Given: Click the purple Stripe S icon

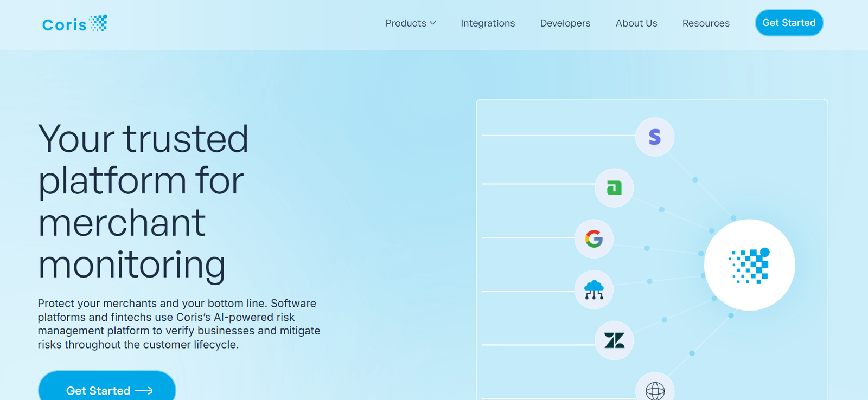Looking at the screenshot, I should [x=655, y=137].
